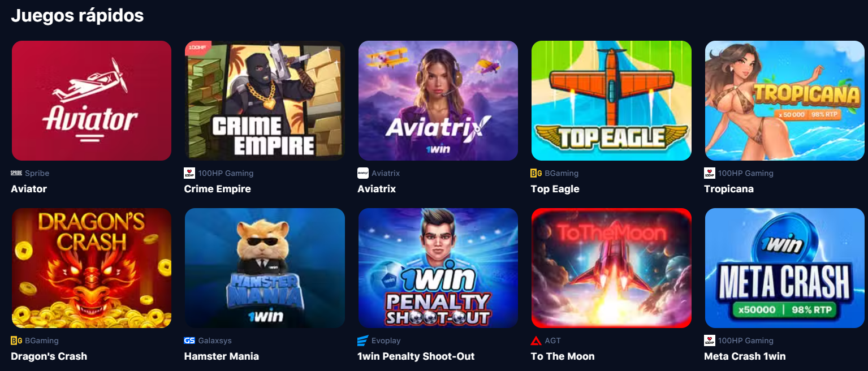Launch the Hamster Mania game tile
Image resolution: width=868 pixels, height=371 pixels.
(265, 268)
